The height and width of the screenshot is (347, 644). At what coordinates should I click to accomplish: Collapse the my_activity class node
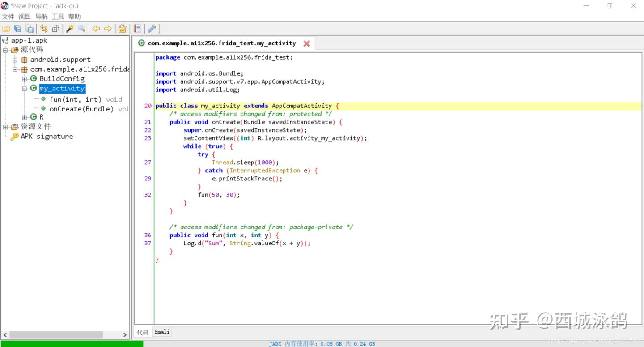point(25,89)
